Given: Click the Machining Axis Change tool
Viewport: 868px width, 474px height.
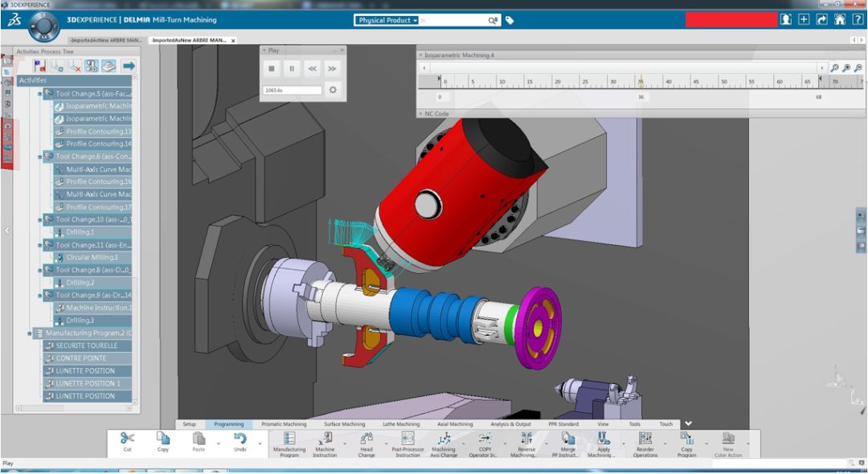Looking at the screenshot, I should pos(444,444).
